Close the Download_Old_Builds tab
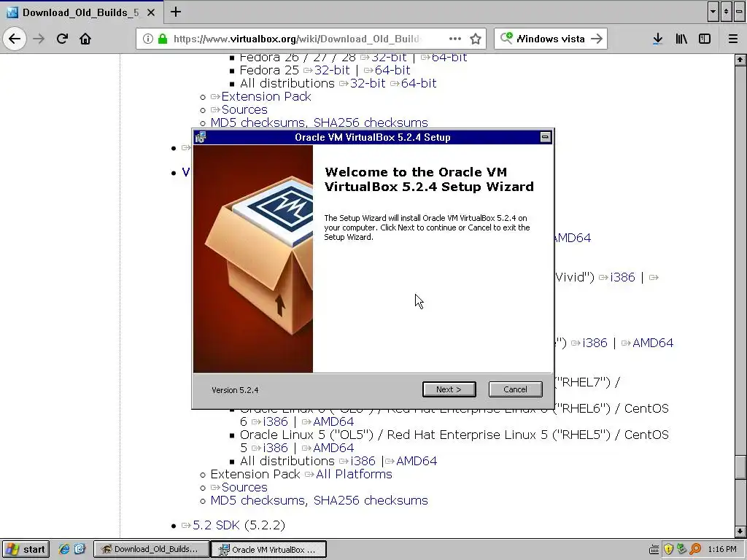The image size is (747, 560). (x=151, y=12)
